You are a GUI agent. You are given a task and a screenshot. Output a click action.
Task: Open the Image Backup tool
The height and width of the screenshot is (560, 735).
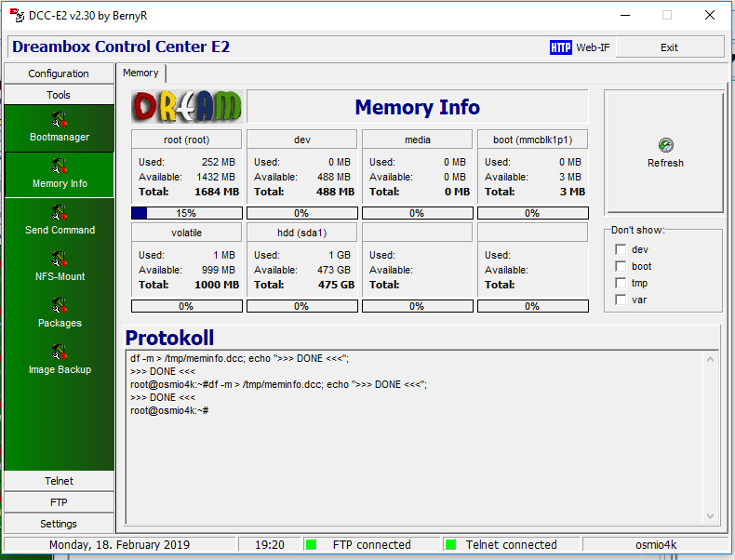tap(59, 360)
